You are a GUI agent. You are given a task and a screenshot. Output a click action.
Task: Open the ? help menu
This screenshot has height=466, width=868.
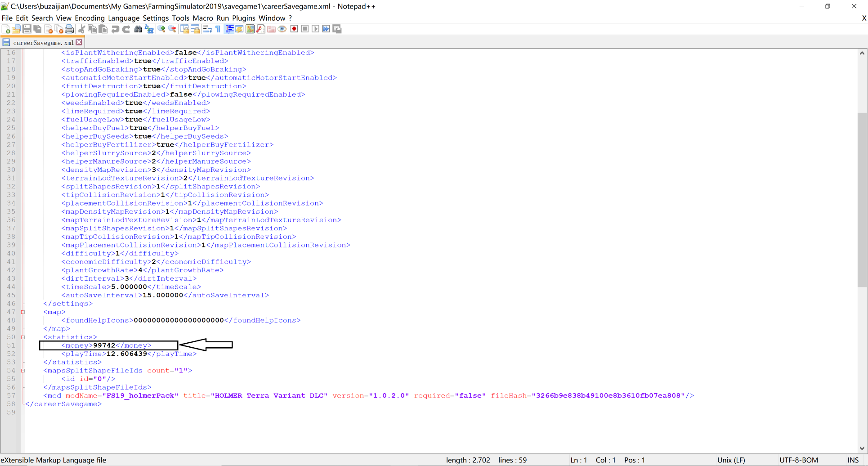(x=291, y=18)
